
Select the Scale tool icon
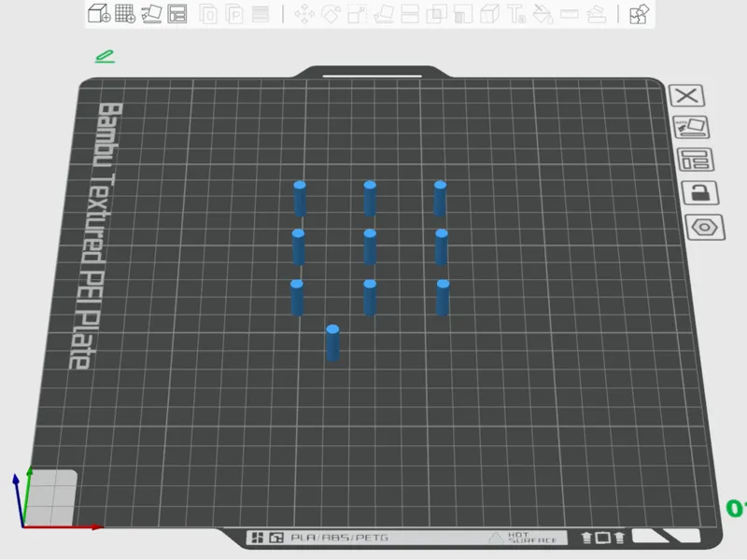[358, 14]
